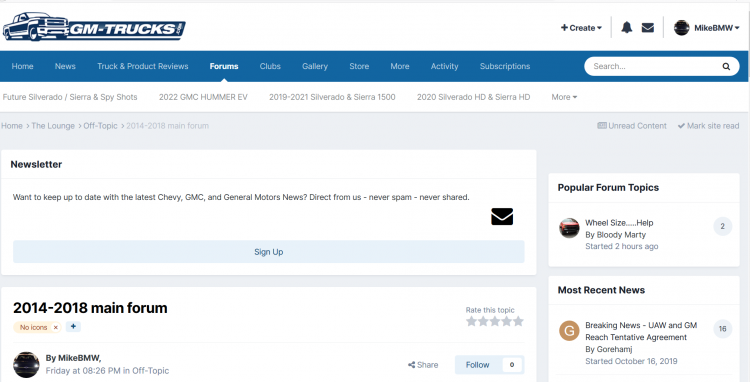Screen dimensions: 750x382
Task: Open Gallery tab
Action: point(315,66)
